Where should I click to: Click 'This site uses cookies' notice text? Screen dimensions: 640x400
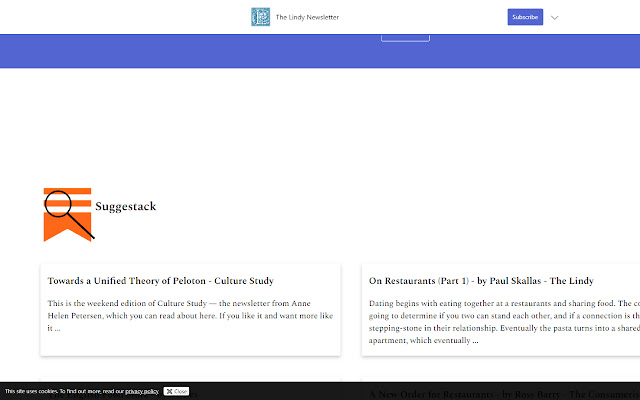[x=64, y=391]
